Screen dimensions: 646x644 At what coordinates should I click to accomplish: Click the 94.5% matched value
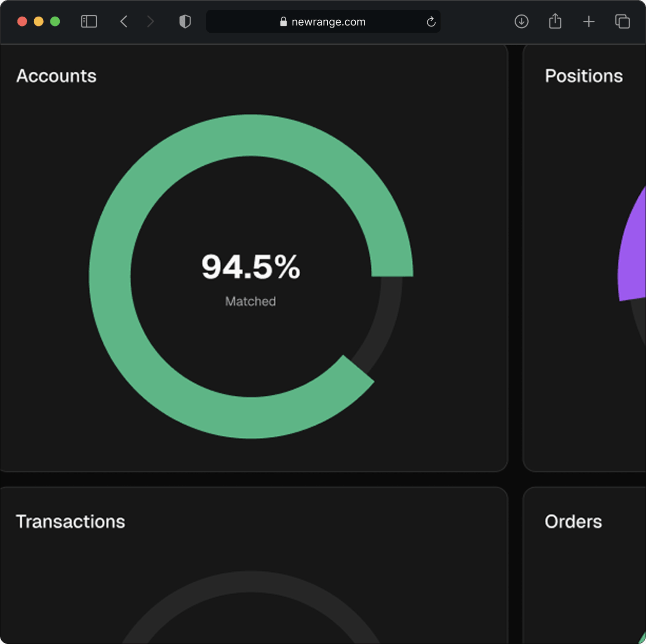click(x=251, y=267)
